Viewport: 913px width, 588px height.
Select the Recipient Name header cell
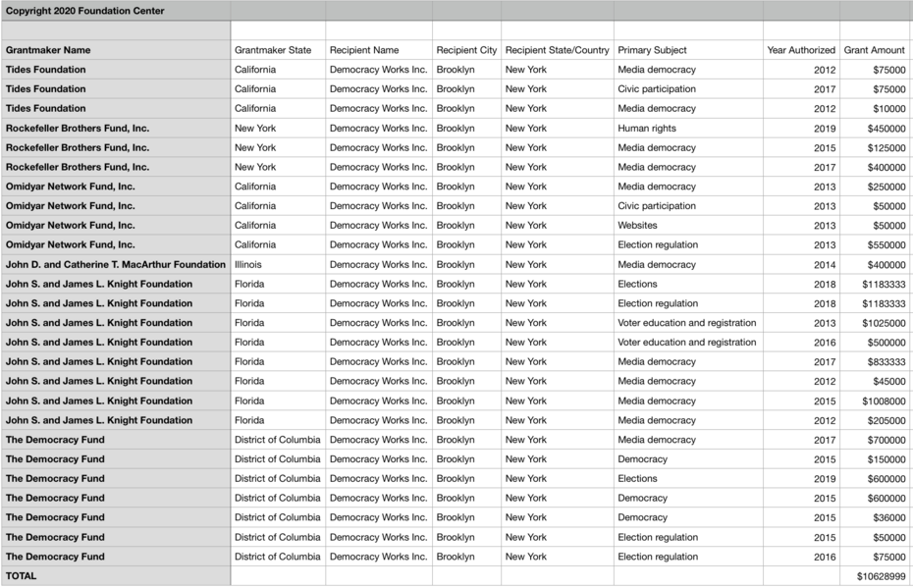[x=379, y=50]
